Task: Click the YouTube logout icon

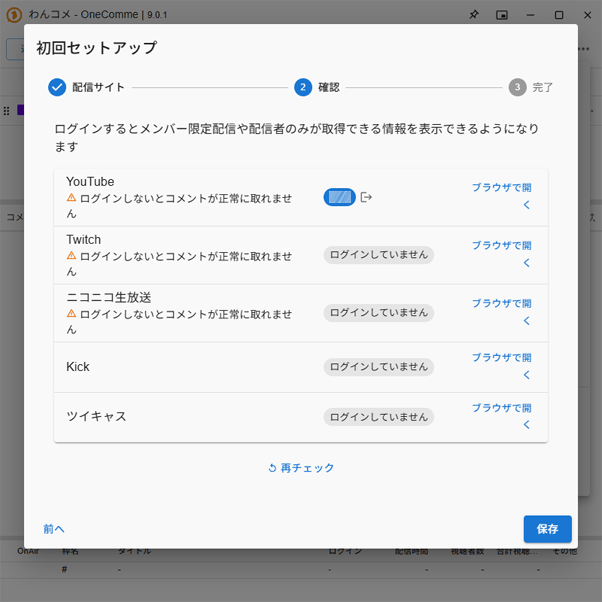Action: click(366, 197)
